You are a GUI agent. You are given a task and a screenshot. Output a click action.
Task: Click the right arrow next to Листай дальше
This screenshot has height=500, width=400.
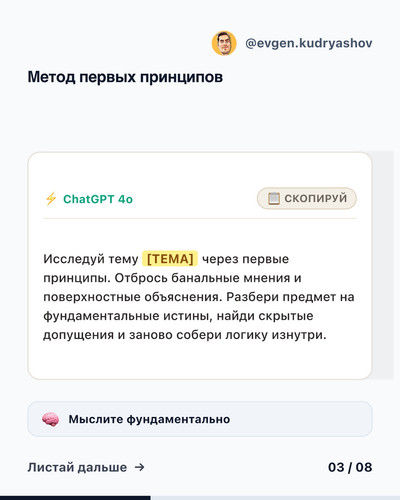pyautogui.click(x=139, y=467)
